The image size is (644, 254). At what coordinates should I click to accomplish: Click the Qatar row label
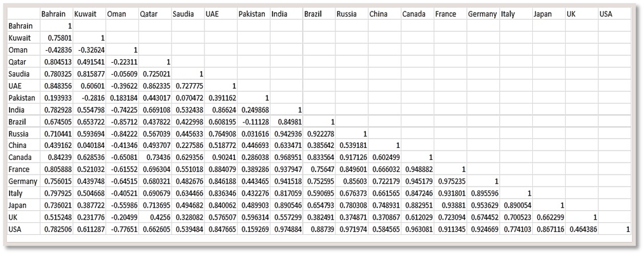click(x=23, y=62)
